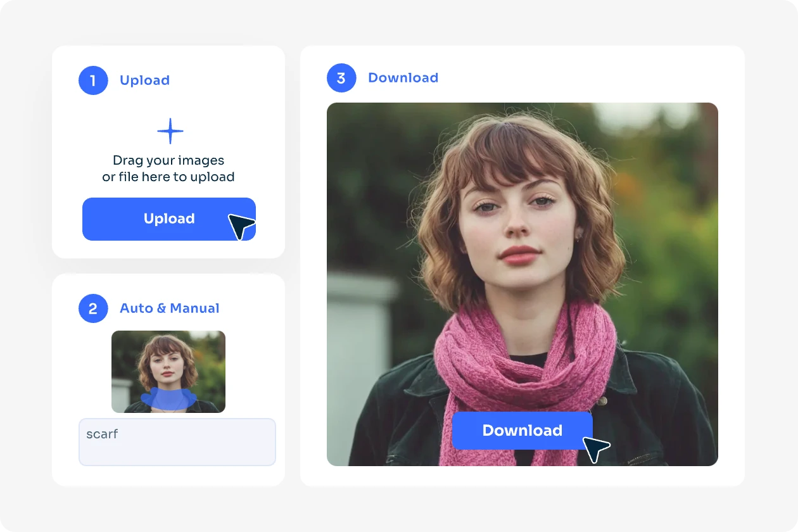Click the woman's hair in the large preview
The image size is (798, 532).
pos(443,253)
